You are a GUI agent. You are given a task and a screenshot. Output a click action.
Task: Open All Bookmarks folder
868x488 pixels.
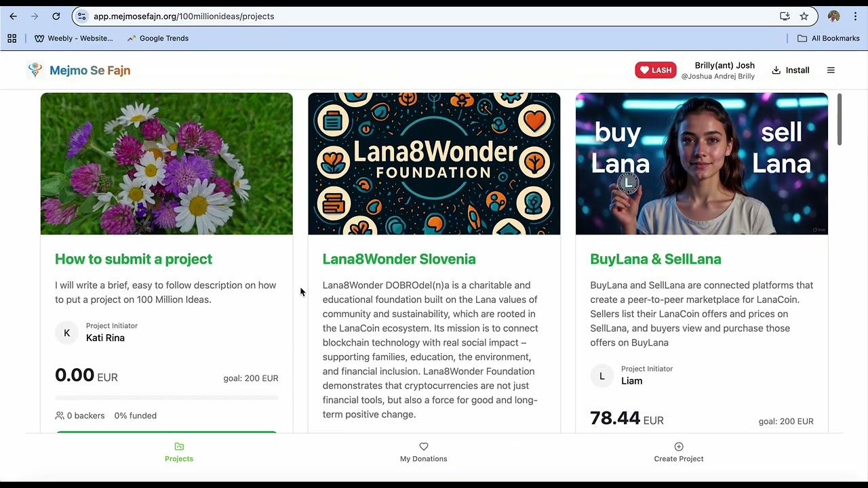click(828, 39)
